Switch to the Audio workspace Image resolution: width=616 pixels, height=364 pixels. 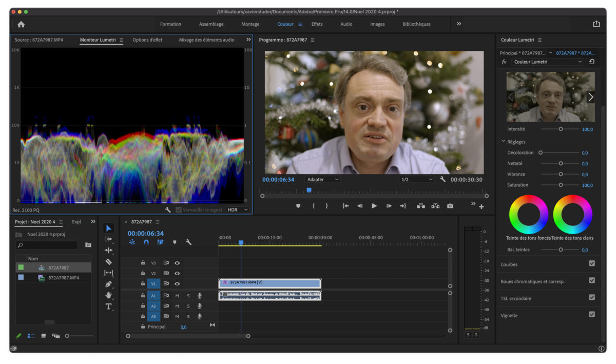[346, 24]
